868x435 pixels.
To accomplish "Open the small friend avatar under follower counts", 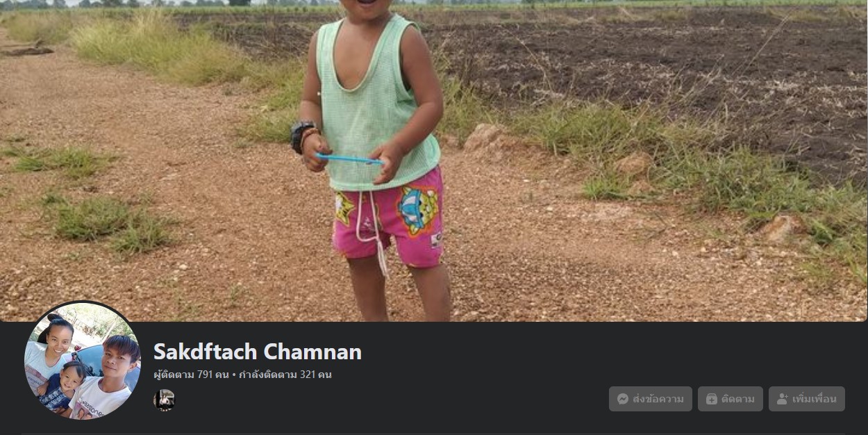I will (x=164, y=400).
